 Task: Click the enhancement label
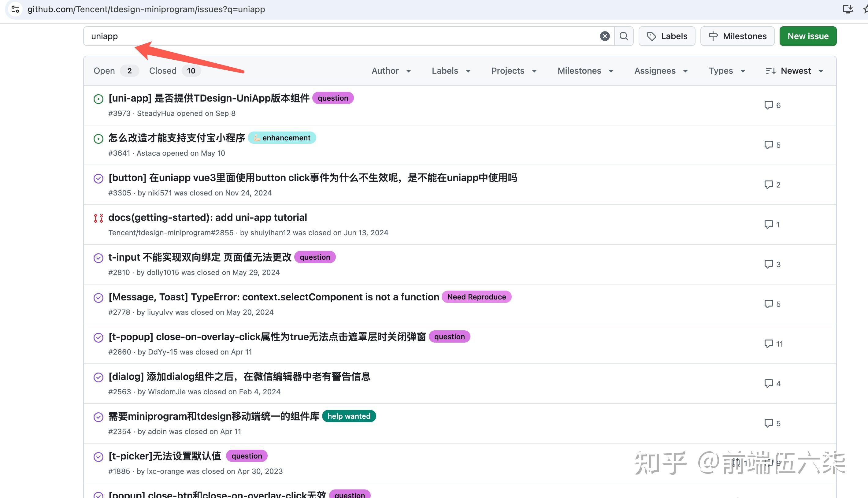(282, 138)
